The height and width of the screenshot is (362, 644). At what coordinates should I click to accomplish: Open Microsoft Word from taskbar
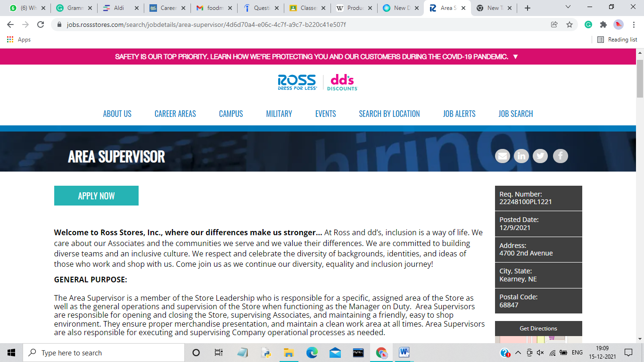(x=405, y=353)
